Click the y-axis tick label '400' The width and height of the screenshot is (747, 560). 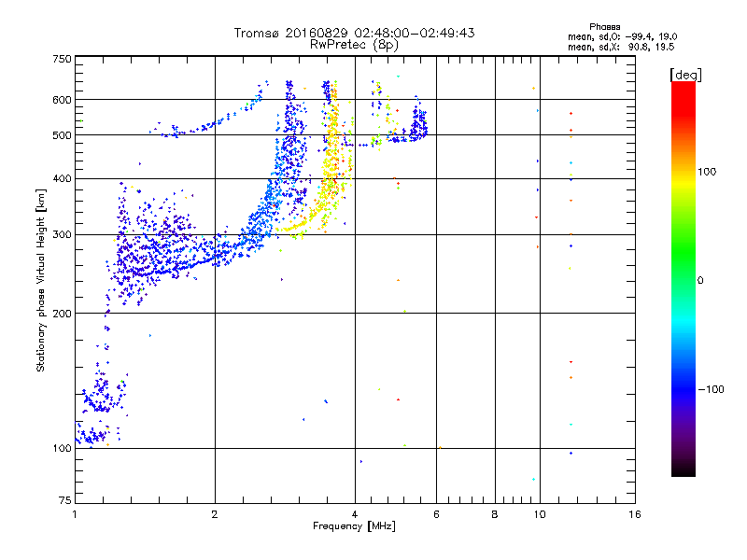[x=63, y=179]
